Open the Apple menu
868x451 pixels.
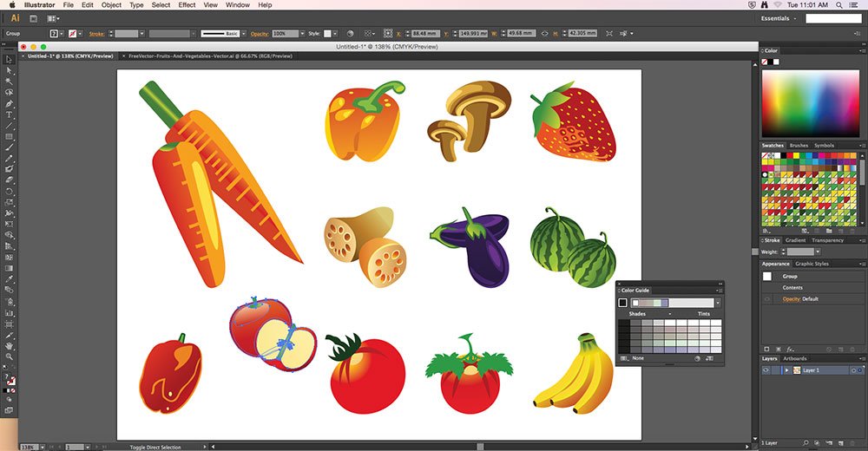(11, 5)
